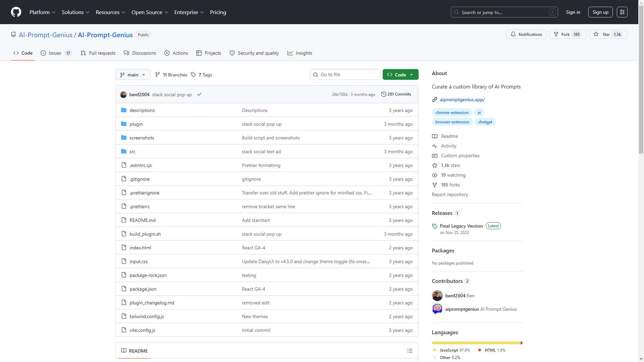Image resolution: width=644 pixels, height=362 pixels.
Task: Star the repository with Star button
Action: [608, 34]
